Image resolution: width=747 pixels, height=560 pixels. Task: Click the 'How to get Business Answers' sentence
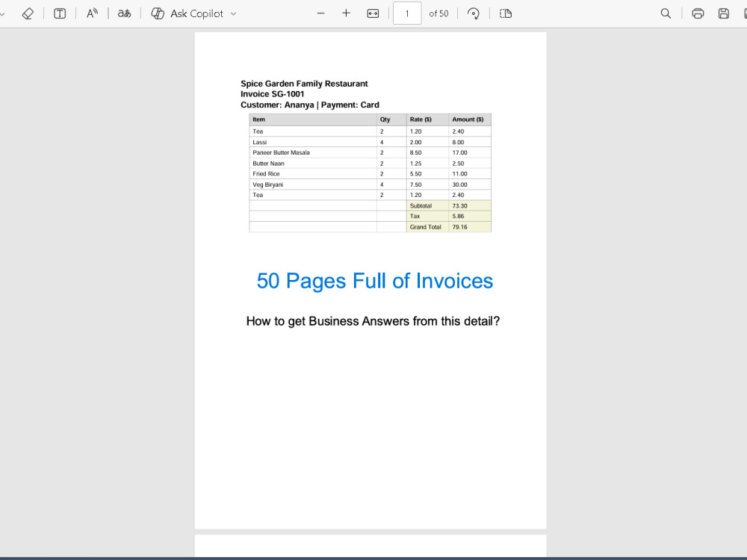[x=373, y=321]
